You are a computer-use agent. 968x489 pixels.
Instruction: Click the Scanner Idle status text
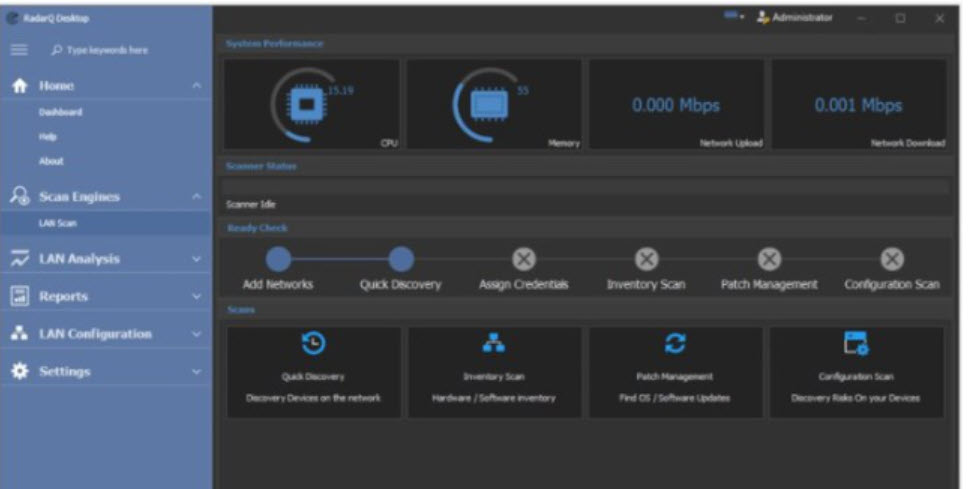pos(251,204)
